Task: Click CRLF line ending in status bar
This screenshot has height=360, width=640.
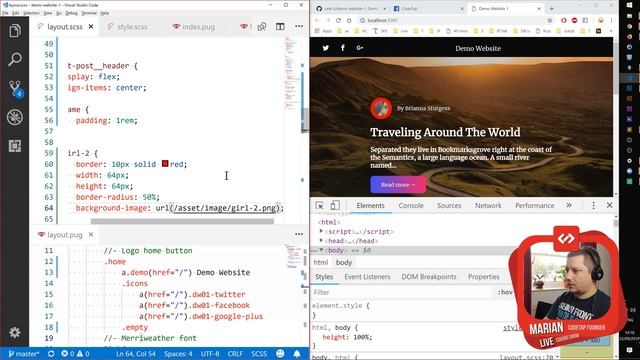Action: click(x=235, y=354)
